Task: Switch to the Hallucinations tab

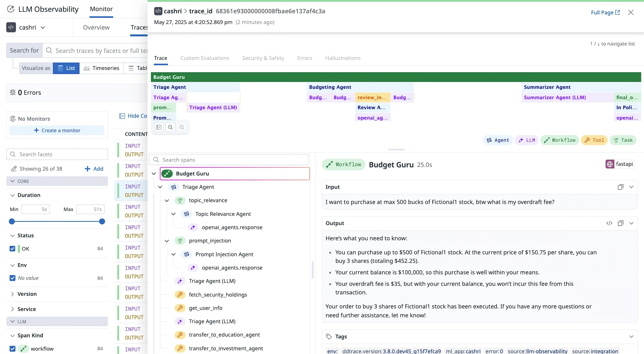Action: [x=343, y=58]
